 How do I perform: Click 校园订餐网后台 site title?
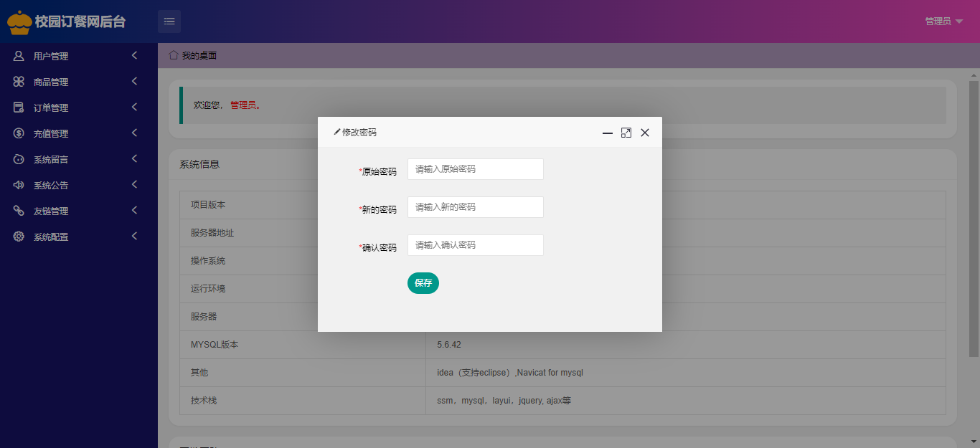point(80,22)
